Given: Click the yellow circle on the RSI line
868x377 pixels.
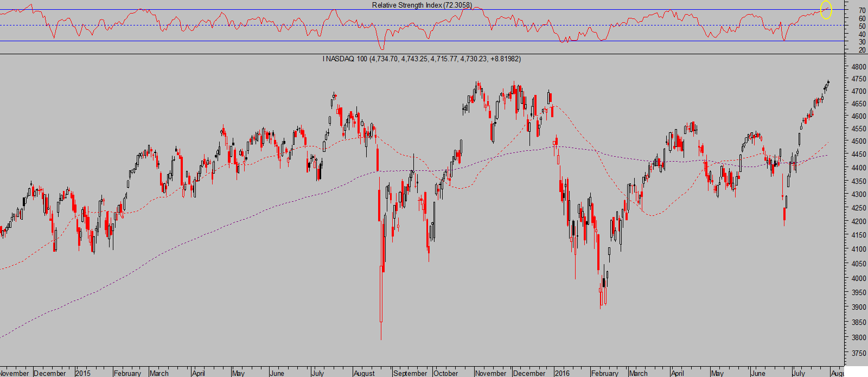Looking at the screenshot, I should tap(826, 10).
